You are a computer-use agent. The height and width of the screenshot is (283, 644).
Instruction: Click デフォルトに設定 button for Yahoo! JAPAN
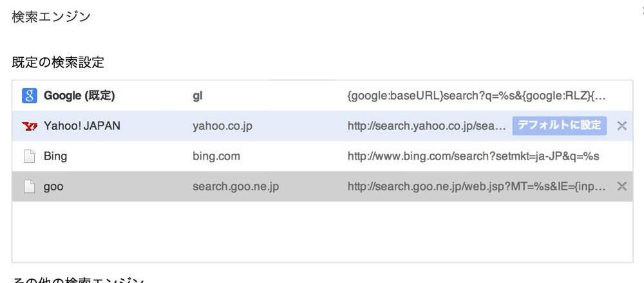coord(560,125)
